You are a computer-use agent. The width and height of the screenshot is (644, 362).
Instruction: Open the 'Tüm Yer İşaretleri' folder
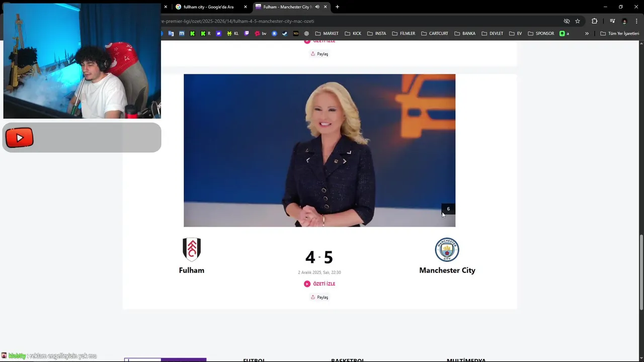[x=620, y=34]
